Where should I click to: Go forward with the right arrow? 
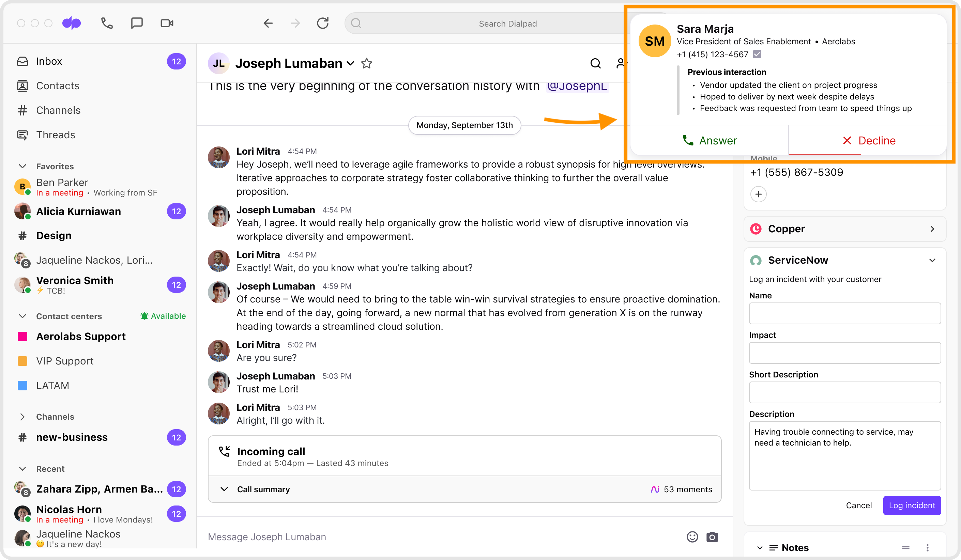click(295, 23)
